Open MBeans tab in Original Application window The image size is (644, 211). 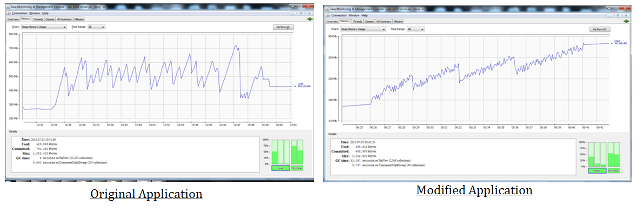[x=79, y=19]
